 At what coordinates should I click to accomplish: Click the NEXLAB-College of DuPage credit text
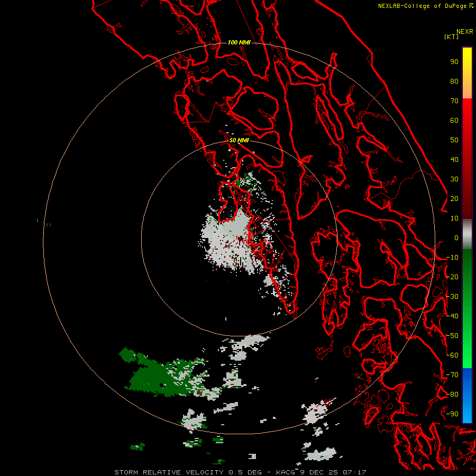423,6
